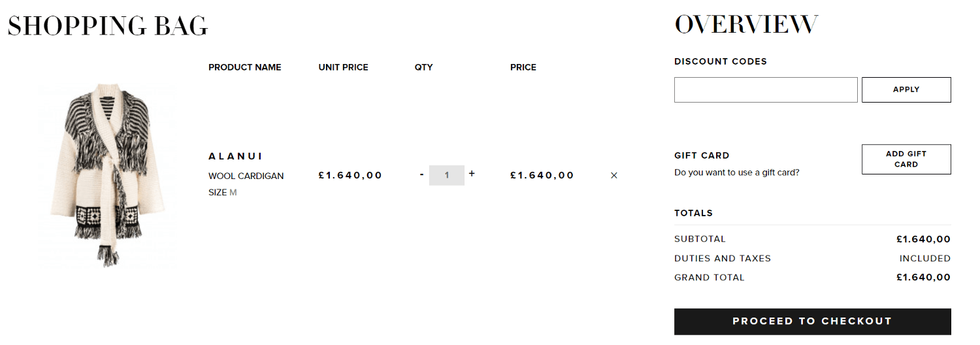Click the Duties and Taxes Included value

click(925, 259)
